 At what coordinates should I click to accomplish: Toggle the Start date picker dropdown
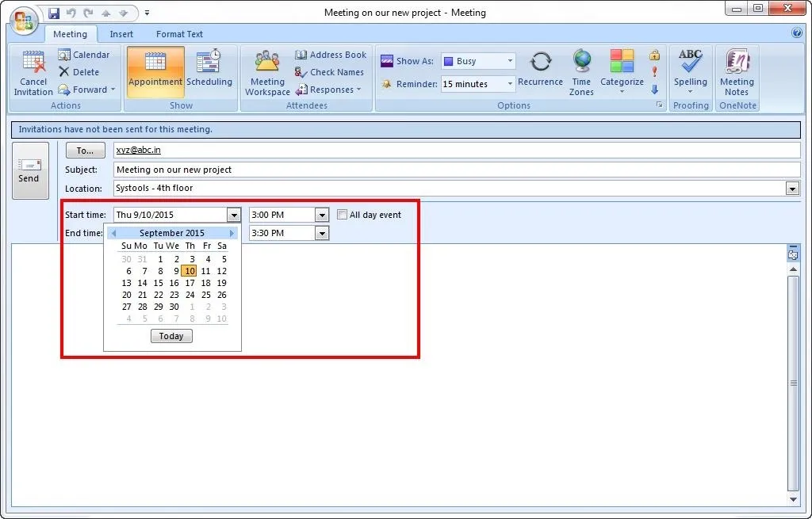pyautogui.click(x=234, y=215)
